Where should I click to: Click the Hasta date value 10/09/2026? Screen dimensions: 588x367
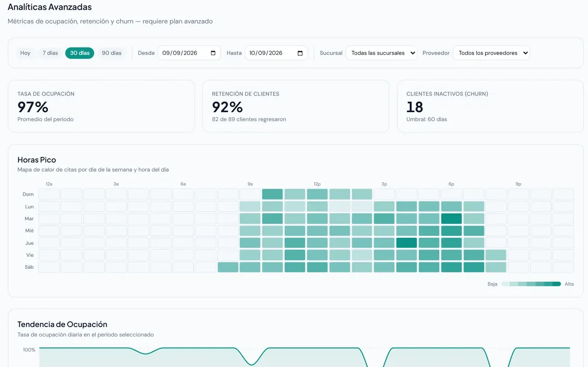pos(266,53)
